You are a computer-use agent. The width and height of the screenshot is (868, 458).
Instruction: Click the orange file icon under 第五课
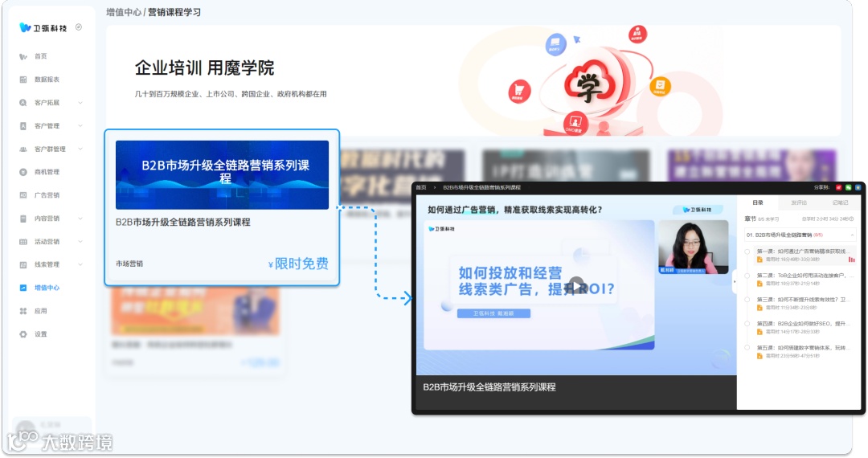[x=759, y=356]
